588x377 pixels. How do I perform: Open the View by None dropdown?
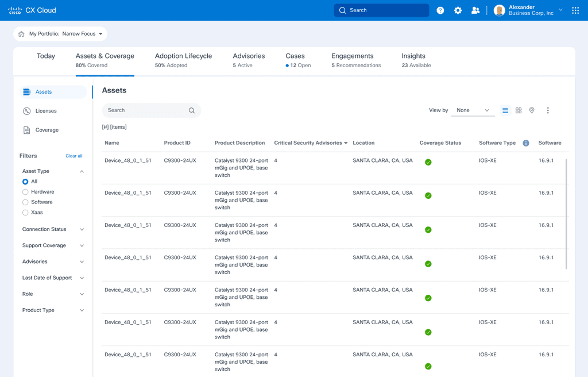point(473,110)
